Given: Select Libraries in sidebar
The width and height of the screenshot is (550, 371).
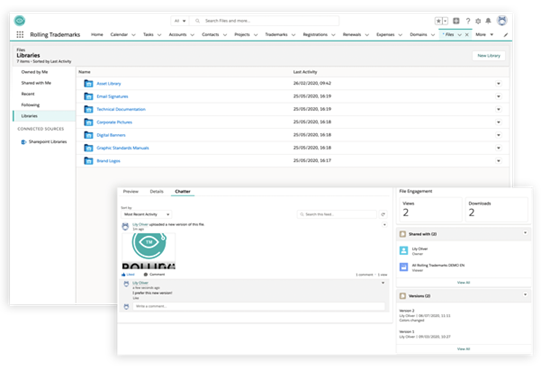Looking at the screenshot, I should [x=44, y=116].
